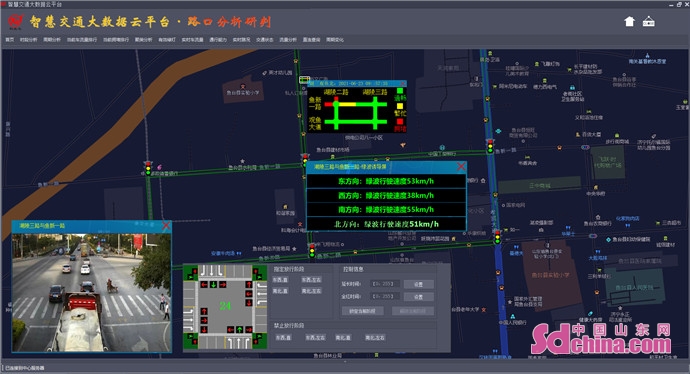
Task: Close the green wave speed guidance panel
Action: [x=461, y=166]
